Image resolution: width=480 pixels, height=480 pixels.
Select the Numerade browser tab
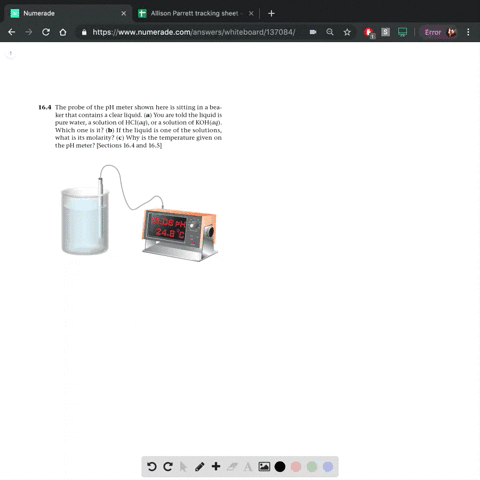point(68,13)
